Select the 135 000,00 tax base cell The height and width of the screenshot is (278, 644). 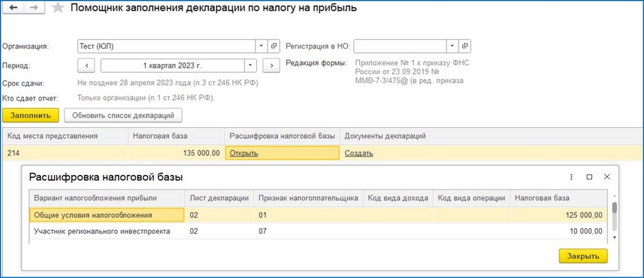pyautogui.click(x=177, y=154)
